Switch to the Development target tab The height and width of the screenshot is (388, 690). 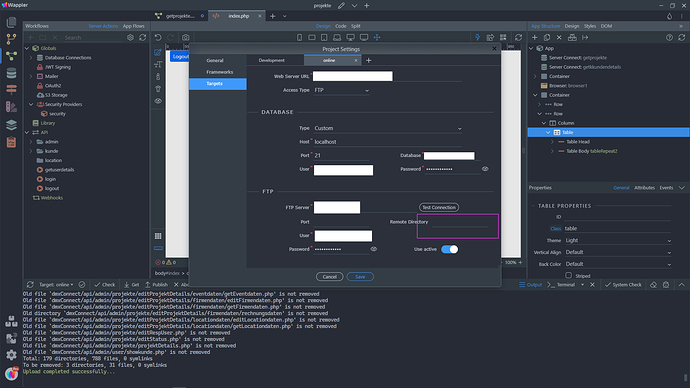click(272, 60)
